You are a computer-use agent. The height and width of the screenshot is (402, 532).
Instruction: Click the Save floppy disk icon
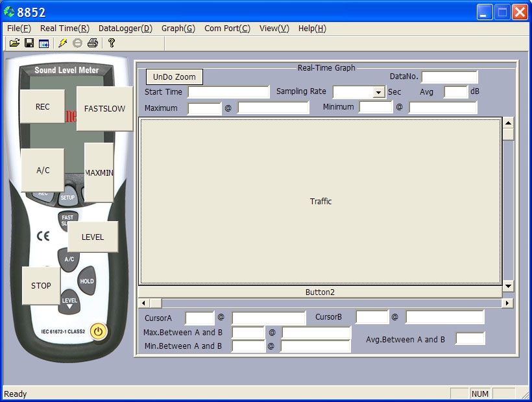[29, 43]
